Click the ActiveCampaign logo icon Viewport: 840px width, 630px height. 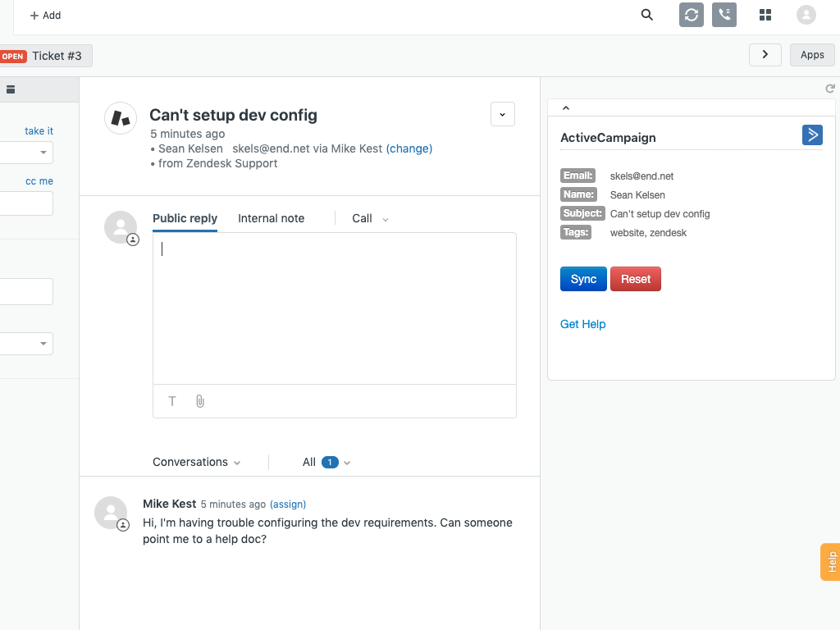[x=812, y=135]
